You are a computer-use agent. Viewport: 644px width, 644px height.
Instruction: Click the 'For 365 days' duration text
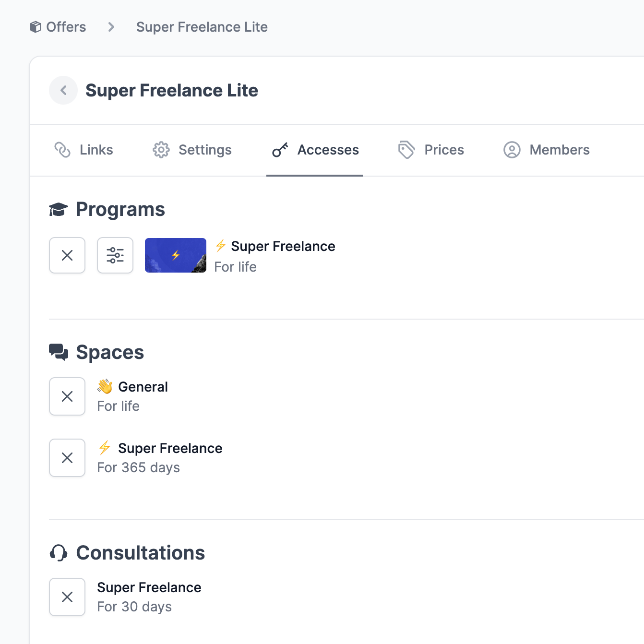[x=139, y=467]
